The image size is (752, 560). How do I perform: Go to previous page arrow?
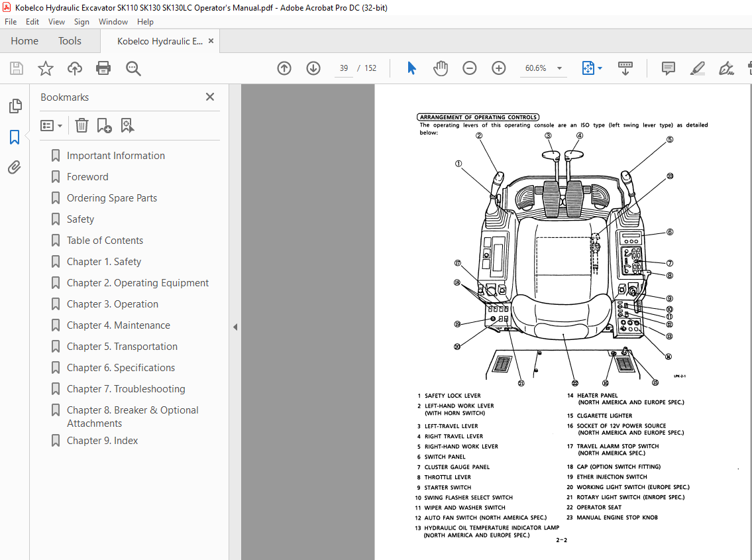(x=284, y=68)
